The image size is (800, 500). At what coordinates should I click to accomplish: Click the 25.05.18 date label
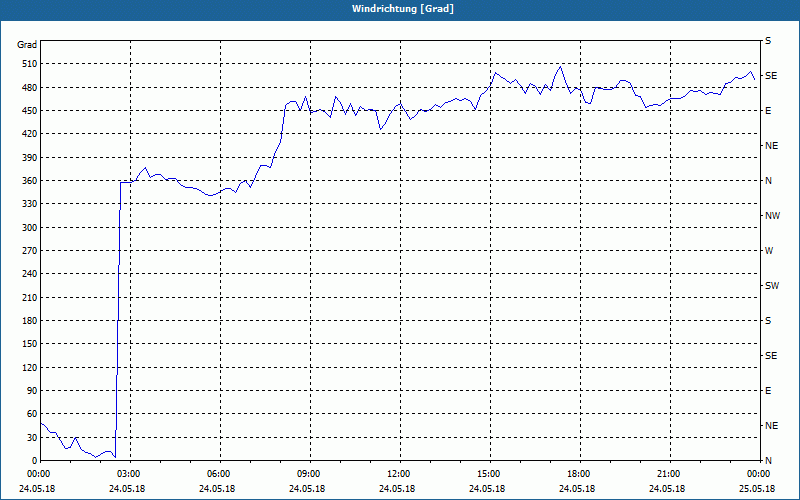(x=757, y=489)
